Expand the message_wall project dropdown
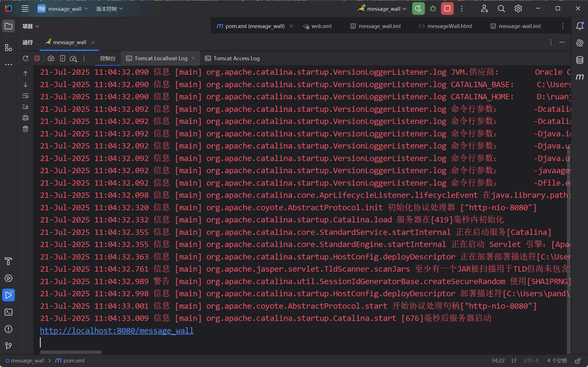 pyautogui.click(x=63, y=9)
